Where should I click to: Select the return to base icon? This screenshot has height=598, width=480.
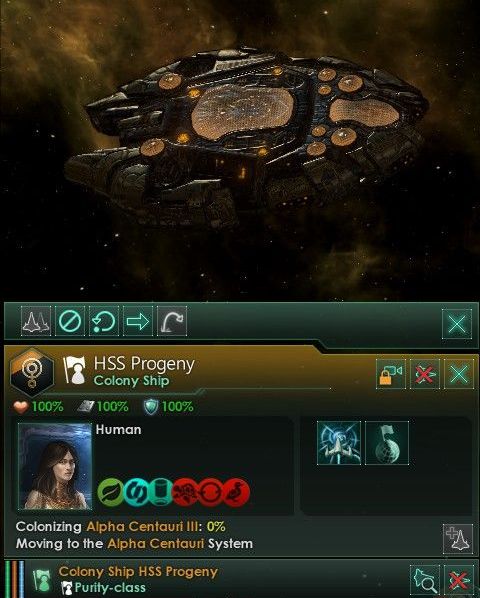pos(104,321)
